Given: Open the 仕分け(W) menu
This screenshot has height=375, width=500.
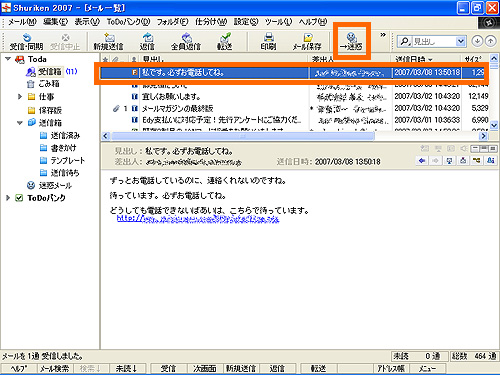Looking at the screenshot, I should click(x=211, y=22).
